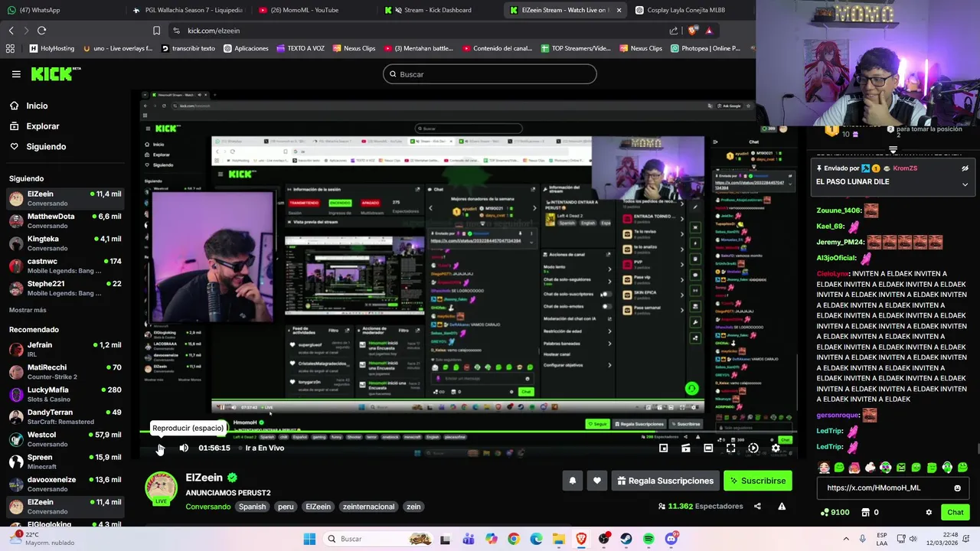Collapse the pinned message with chevron
Image resolution: width=980 pixels, height=551 pixels.
(965, 184)
